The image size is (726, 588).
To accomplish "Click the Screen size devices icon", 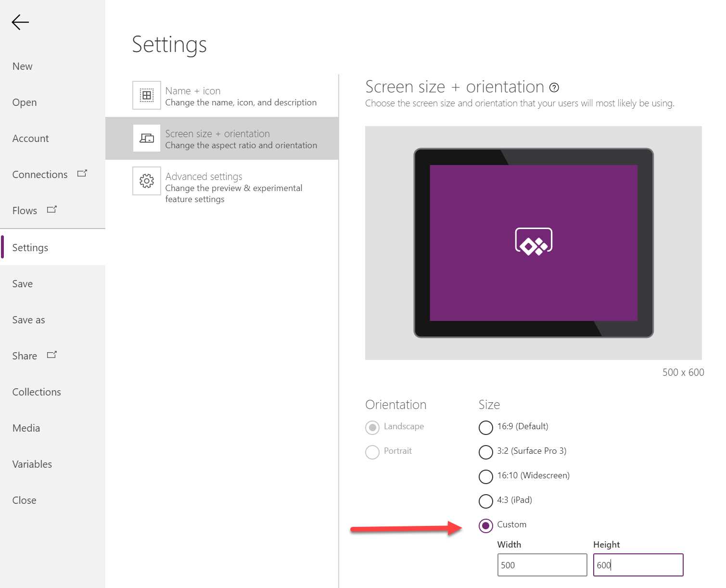I will point(147,138).
